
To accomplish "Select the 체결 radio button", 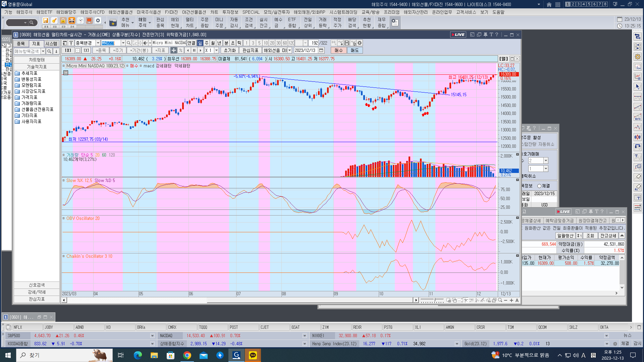I will [x=539, y=186].
